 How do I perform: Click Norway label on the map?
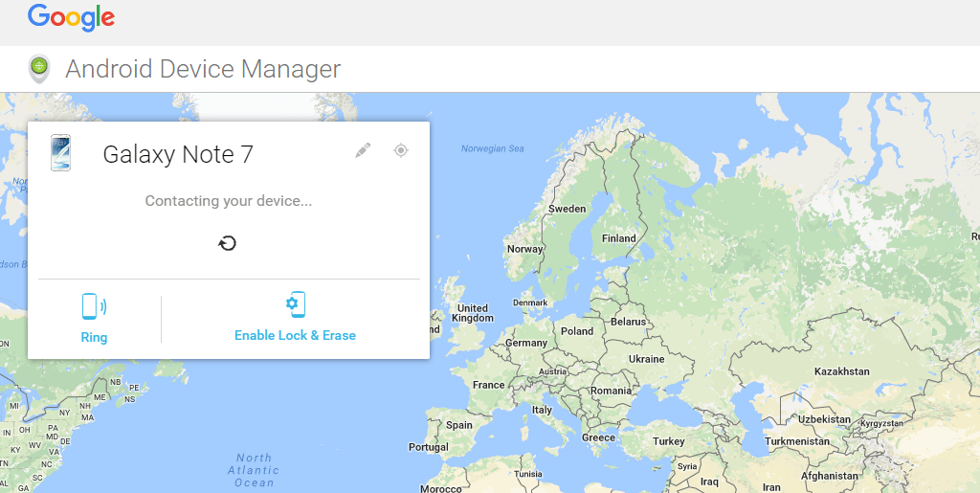coord(525,249)
